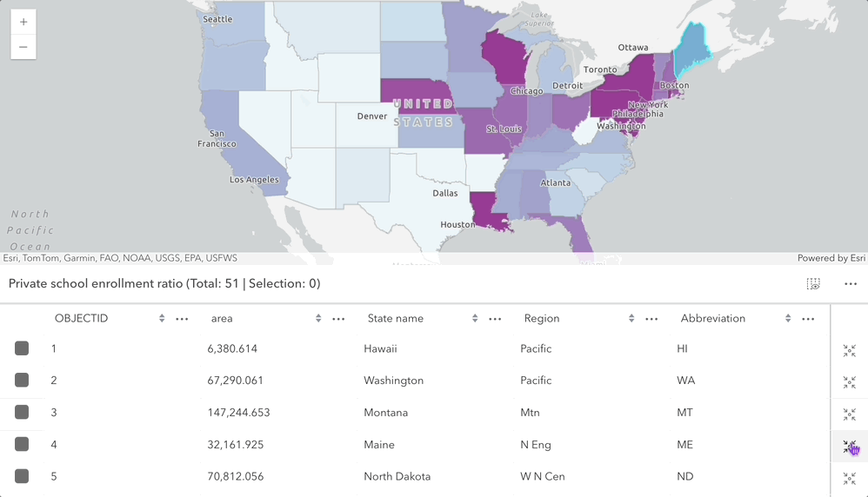
Task: Select the Montana row checkbox
Action: (x=22, y=413)
